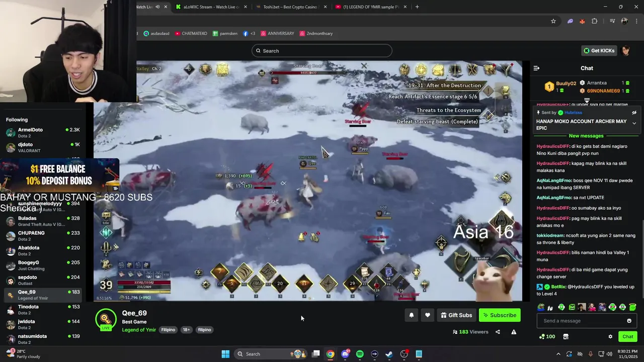Open Spotify from the taskbar

click(360, 354)
